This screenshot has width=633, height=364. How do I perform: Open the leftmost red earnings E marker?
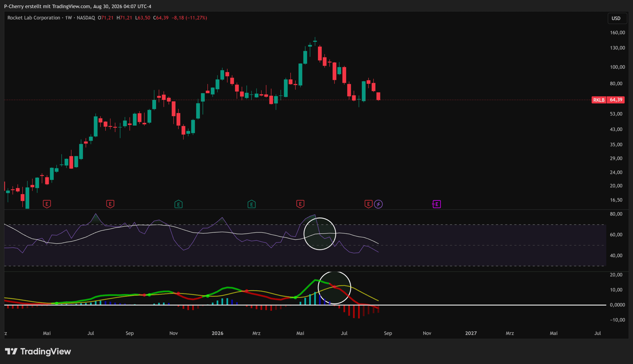(x=47, y=204)
